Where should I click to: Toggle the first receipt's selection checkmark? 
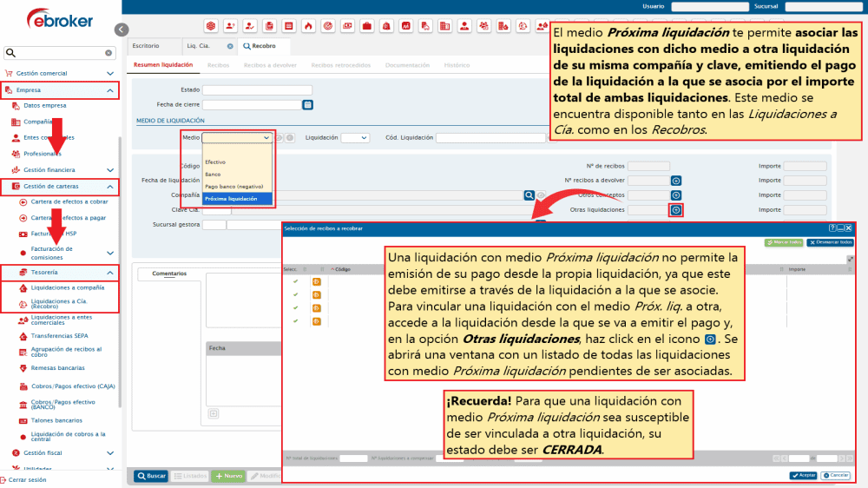[296, 281]
